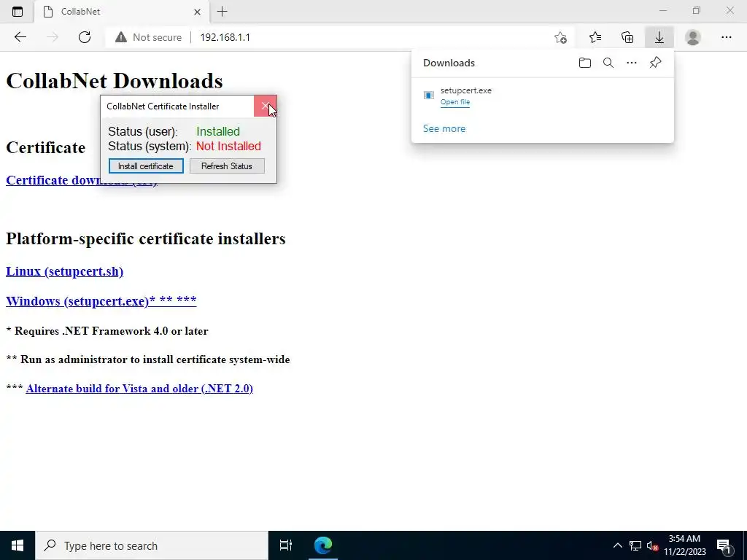Open Edge Settings and more menu
Image resolution: width=747 pixels, height=560 pixels.
tap(726, 37)
